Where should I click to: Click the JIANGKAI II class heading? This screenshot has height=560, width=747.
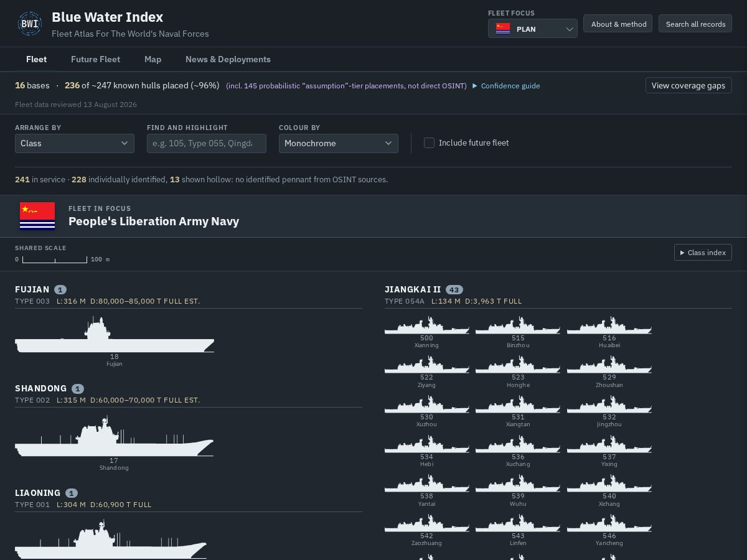[413, 289]
